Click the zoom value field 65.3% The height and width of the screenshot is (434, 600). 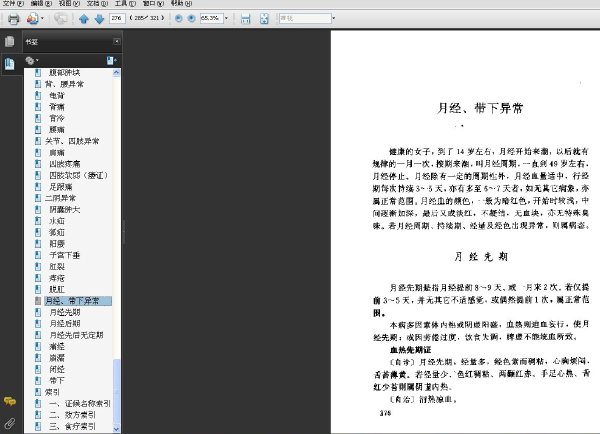click(x=212, y=18)
